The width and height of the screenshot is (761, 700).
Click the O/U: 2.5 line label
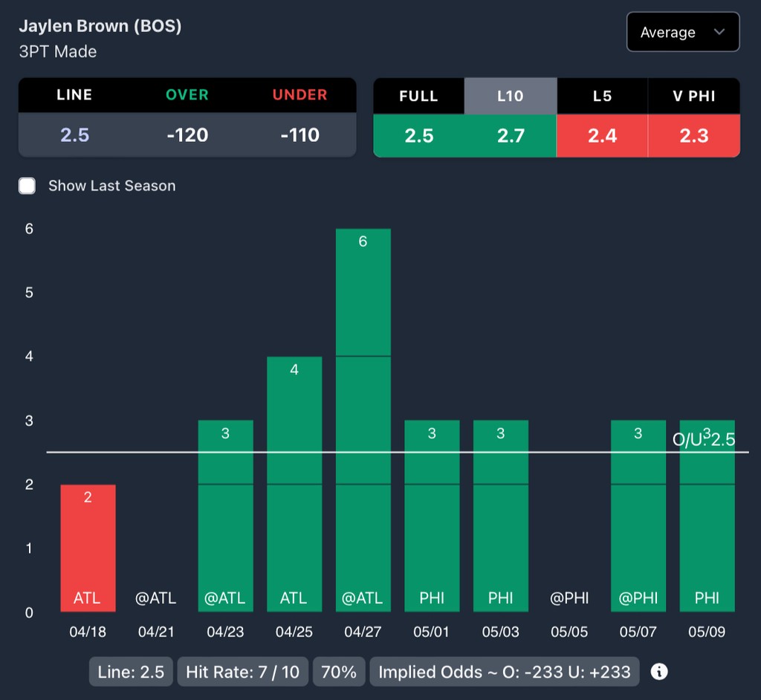point(704,440)
